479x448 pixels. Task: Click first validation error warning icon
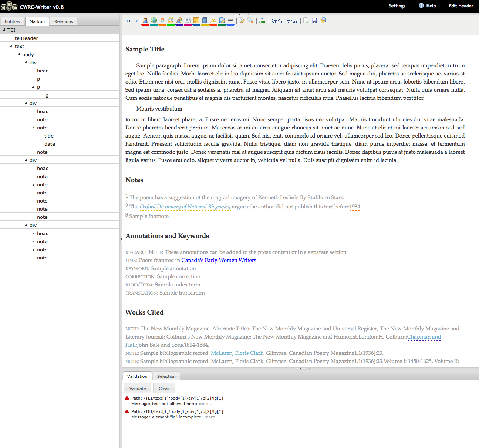point(127,398)
